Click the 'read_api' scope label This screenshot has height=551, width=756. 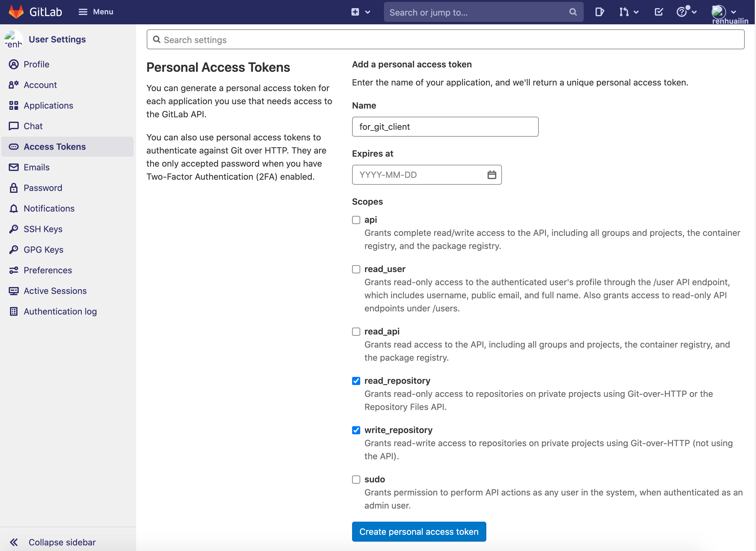tap(382, 332)
